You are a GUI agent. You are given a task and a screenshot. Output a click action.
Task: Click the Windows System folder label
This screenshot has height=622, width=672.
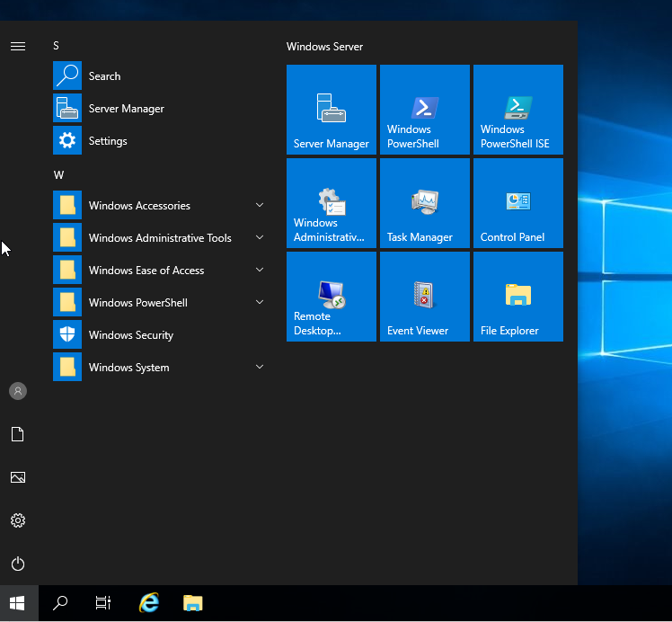click(x=129, y=368)
